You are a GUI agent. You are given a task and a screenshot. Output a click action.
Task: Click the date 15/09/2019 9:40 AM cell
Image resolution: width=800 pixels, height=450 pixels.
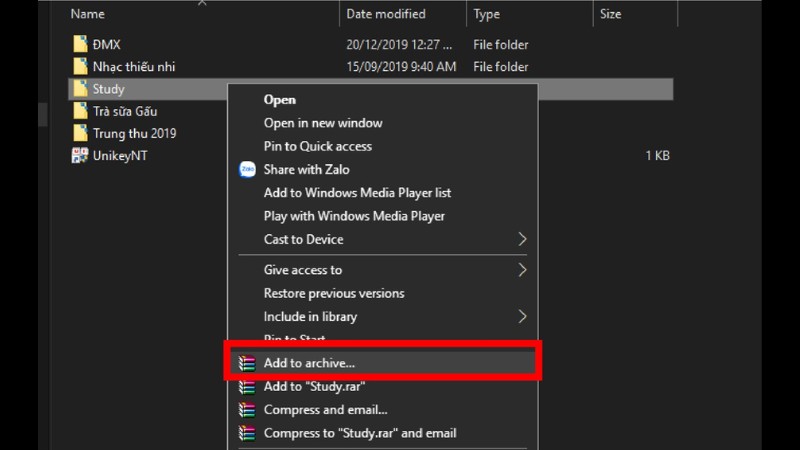click(401, 67)
